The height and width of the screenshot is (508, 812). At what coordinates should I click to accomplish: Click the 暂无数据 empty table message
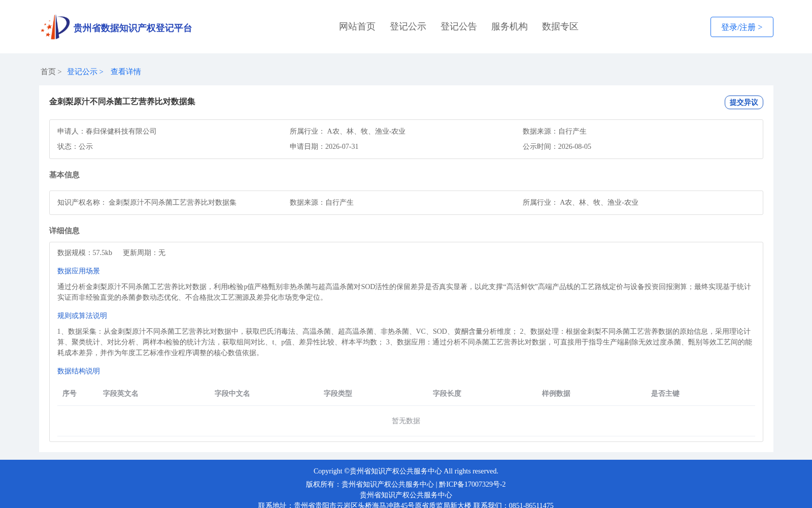406,421
